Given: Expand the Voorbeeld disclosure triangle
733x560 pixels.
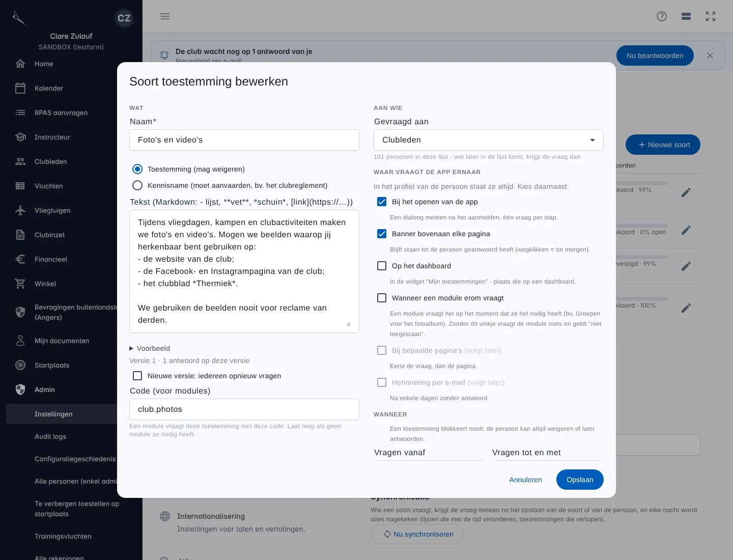Looking at the screenshot, I should tap(131, 348).
